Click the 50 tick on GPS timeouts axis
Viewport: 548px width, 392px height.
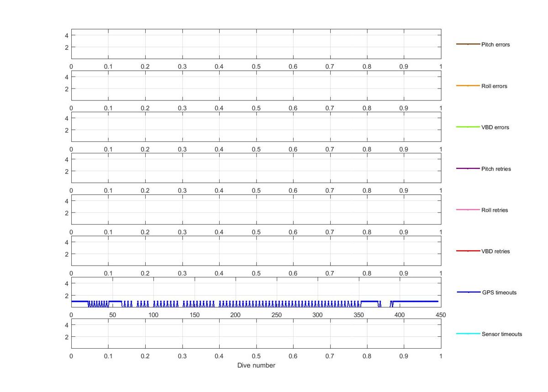[x=112, y=315]
